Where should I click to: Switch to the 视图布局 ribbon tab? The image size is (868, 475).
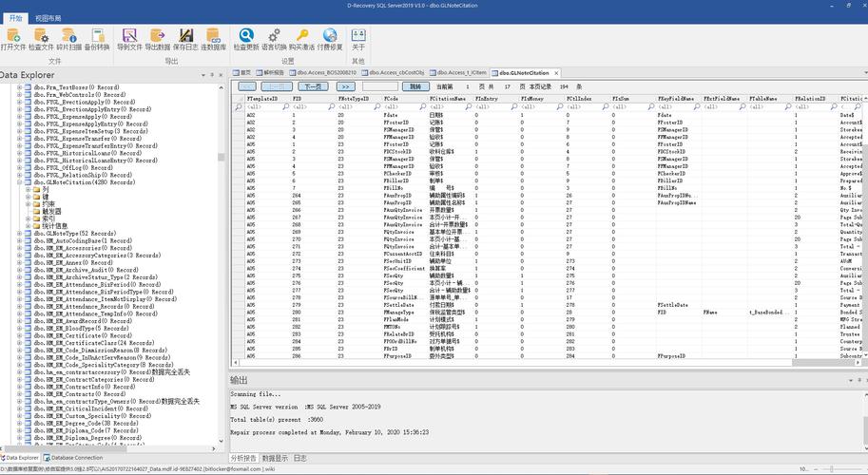48,18
